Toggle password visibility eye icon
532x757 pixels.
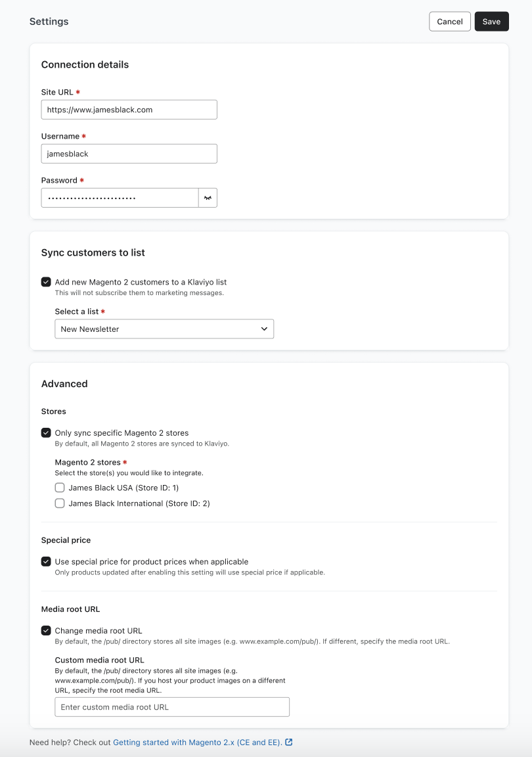(208, 198)
